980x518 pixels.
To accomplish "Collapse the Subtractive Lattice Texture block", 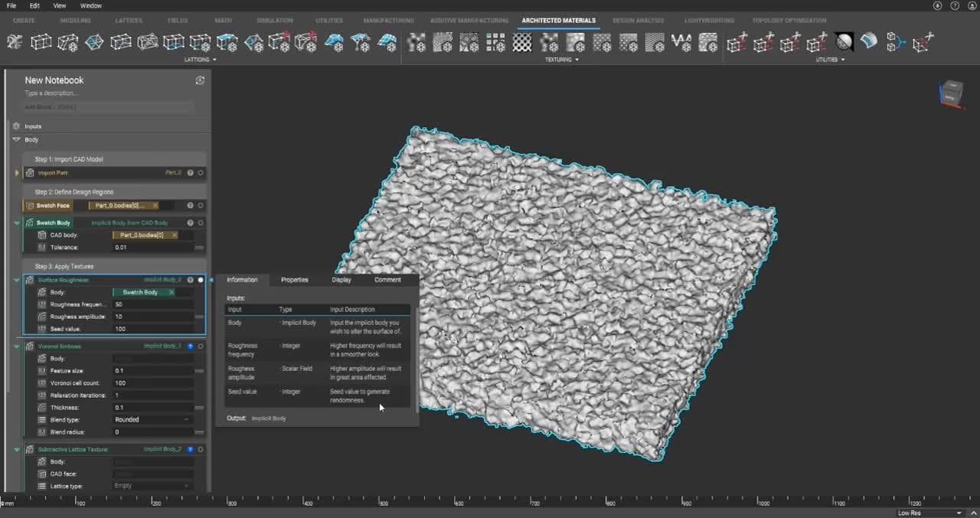I will click(x=17, y=449).
